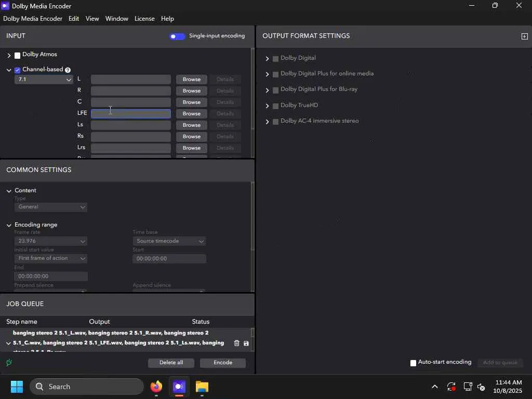Expand the Dolby Digital output format
The width and height of the screenshot is (532, 399).
click(268, 59)
